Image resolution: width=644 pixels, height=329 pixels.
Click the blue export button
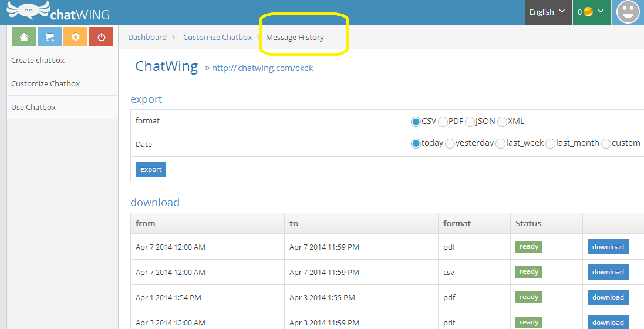pos(151,169)
